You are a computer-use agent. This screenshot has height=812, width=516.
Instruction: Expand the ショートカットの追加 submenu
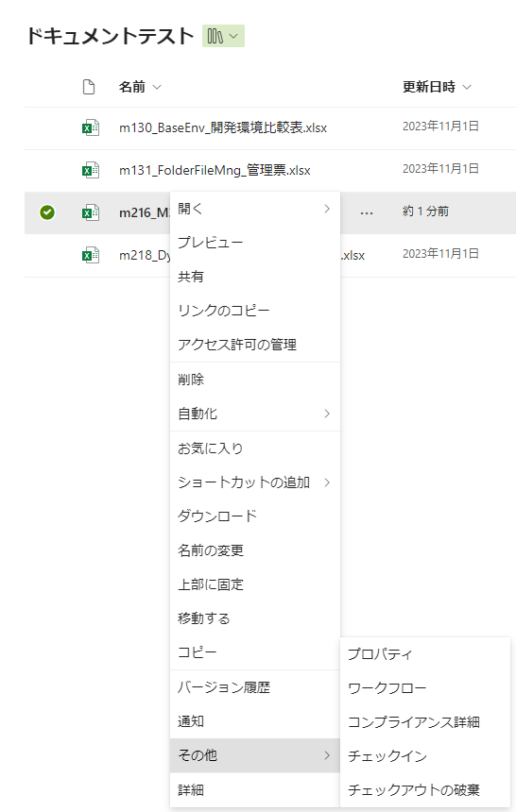[x=254, y=482]
